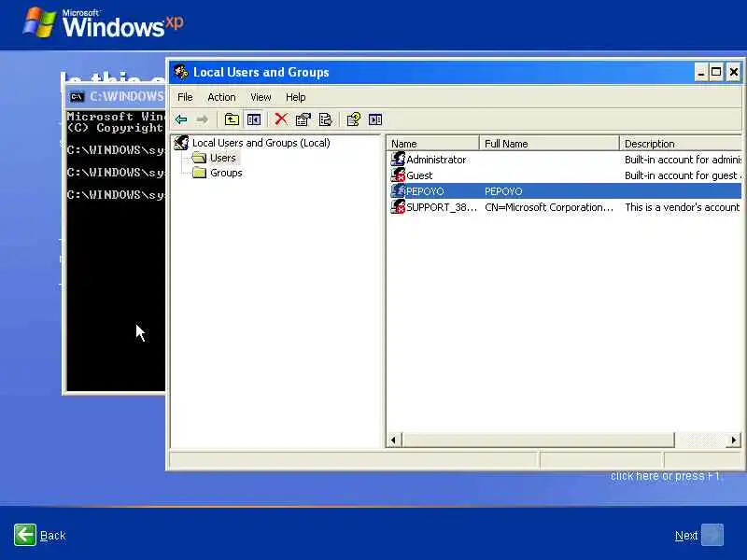747x560 pixels.
Task: Click 'This is a vendor's account' description
Action: (x=683, y=207)
